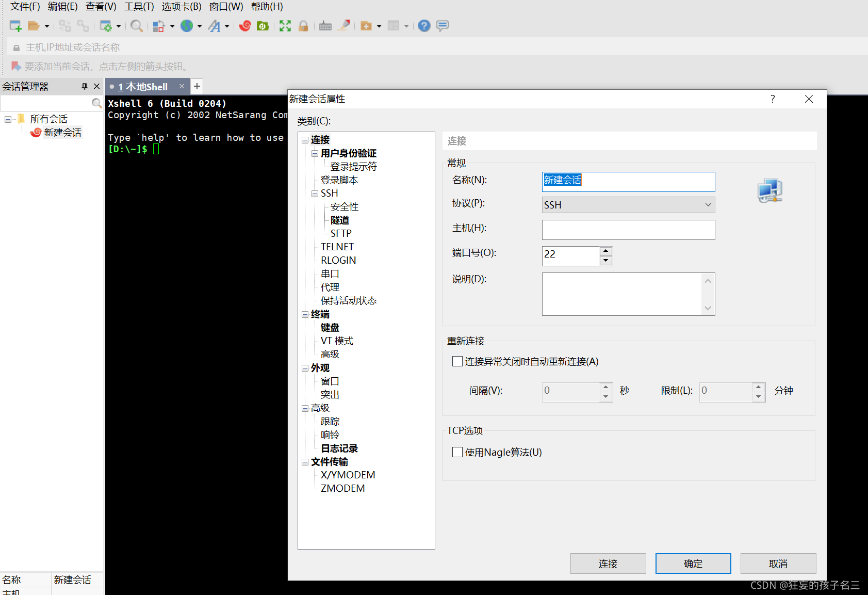Click the chat feedback bubble icon

[443, 26]
